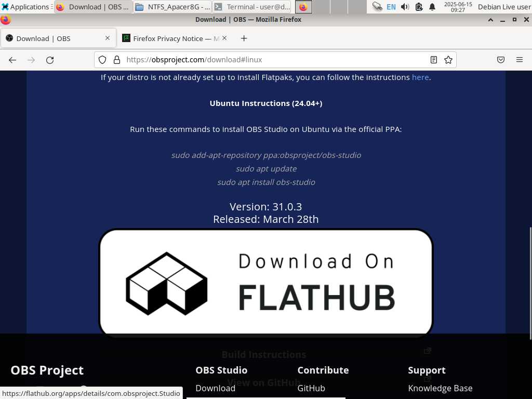Open the Save to Pocket button
The height and width of the screenshot is (399, 532).
(501, 60)
